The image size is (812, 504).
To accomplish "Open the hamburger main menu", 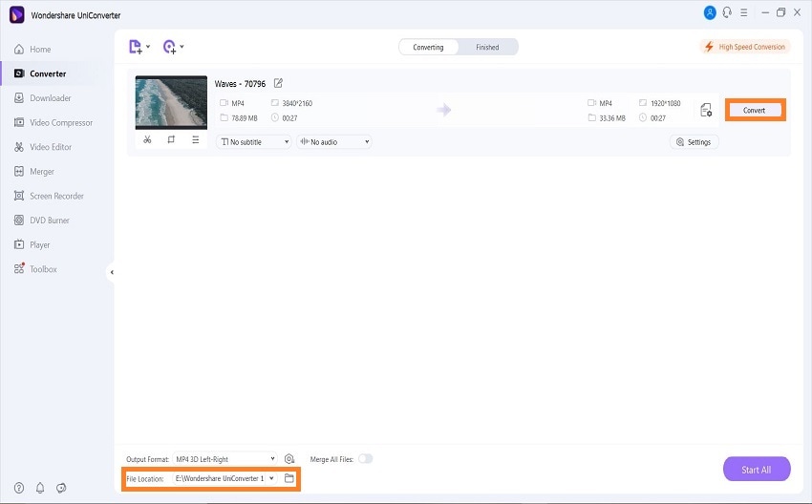I will [x=743, y=12].
